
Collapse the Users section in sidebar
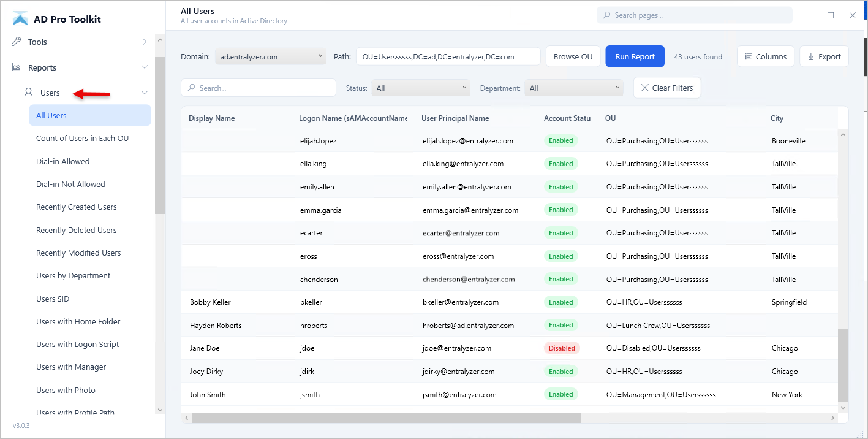[x=145, y=93]
